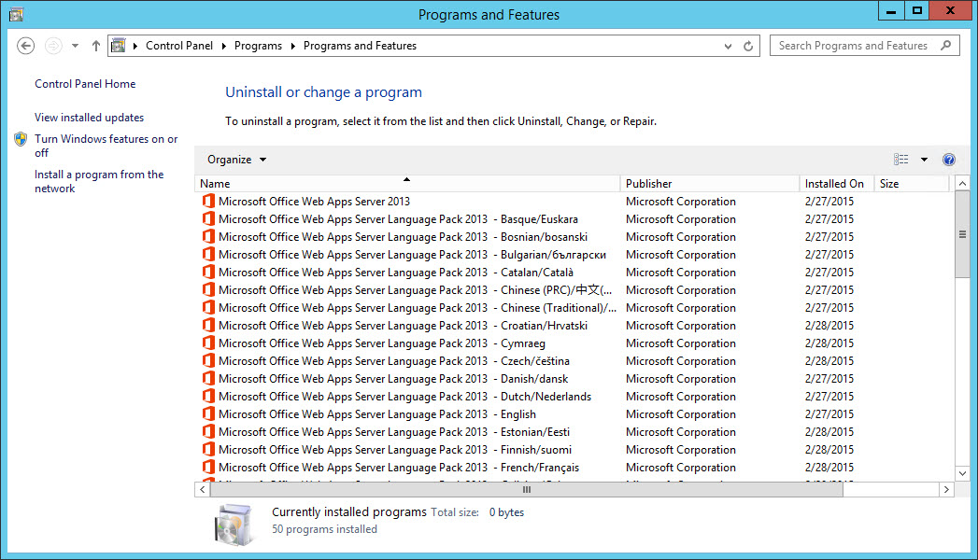Open the recent locations dropdown arrow

(75, 46)
